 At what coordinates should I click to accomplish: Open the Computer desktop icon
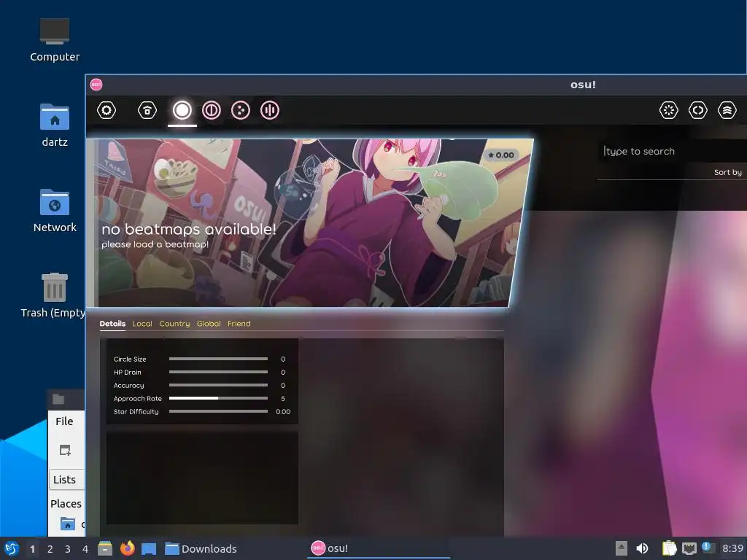[x=55, y=40]
